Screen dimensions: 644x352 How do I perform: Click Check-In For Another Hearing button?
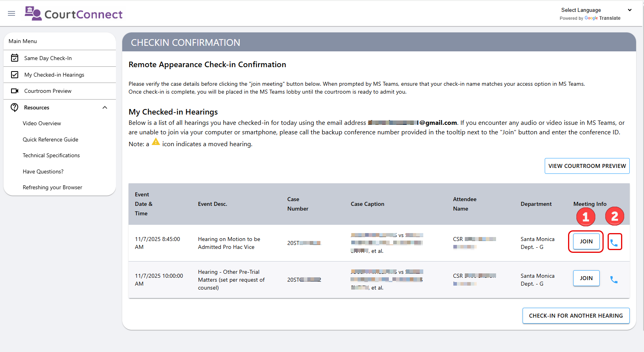click(576, 316)
